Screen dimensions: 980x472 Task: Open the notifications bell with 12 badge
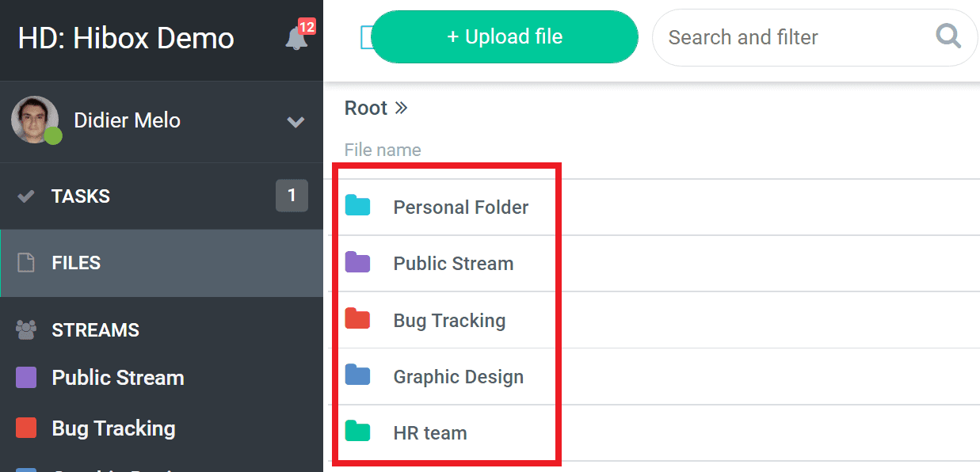tap(297, 37)
